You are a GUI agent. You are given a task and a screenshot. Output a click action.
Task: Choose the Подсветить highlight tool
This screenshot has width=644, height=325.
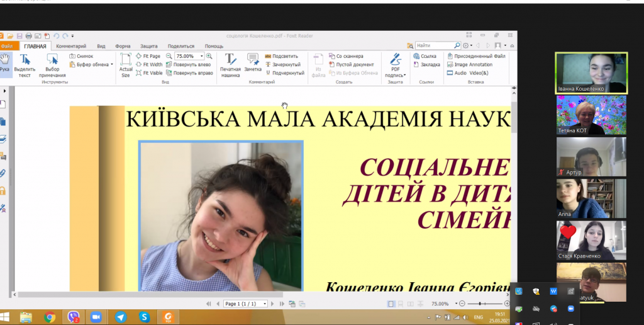tap(281, 56)
